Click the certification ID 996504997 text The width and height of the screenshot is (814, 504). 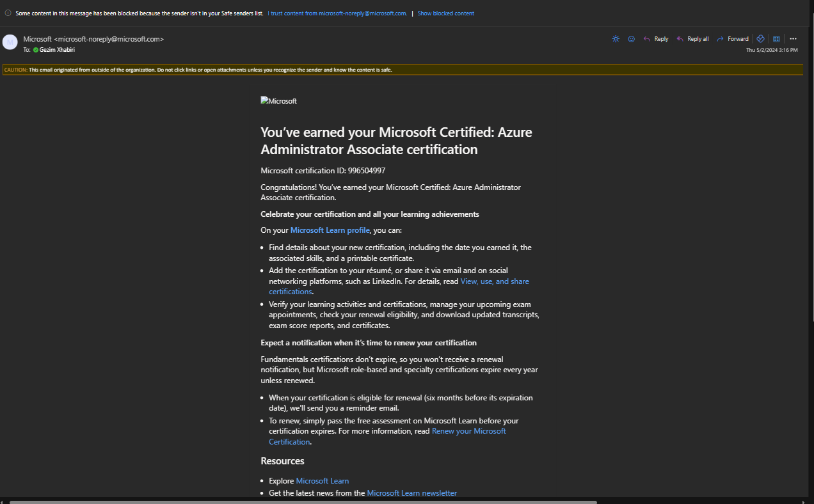tap(367, 171)
